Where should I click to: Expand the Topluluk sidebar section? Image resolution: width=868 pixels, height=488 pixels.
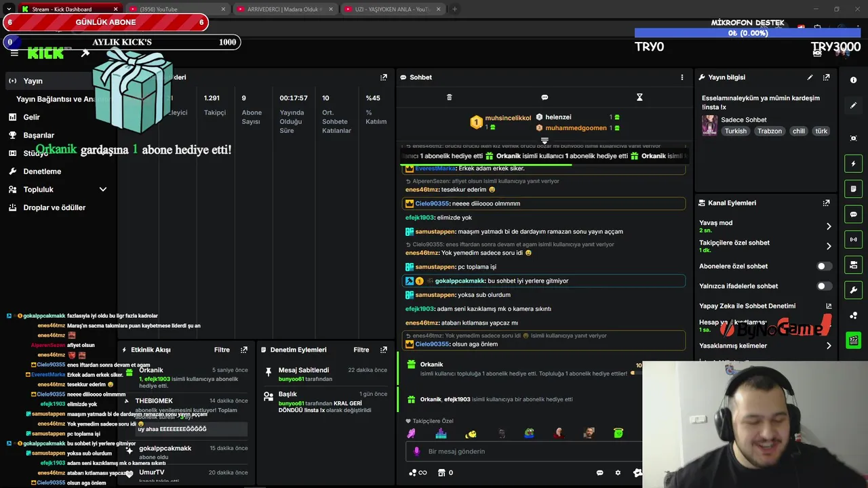click(x=103, y=190)
